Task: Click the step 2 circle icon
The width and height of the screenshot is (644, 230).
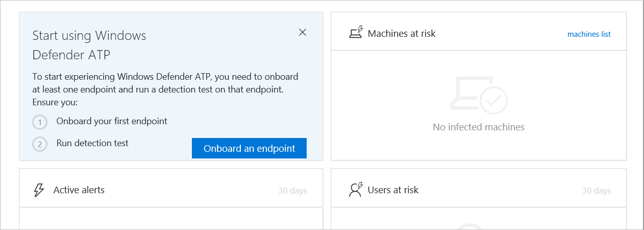Action: click(40, 144)
